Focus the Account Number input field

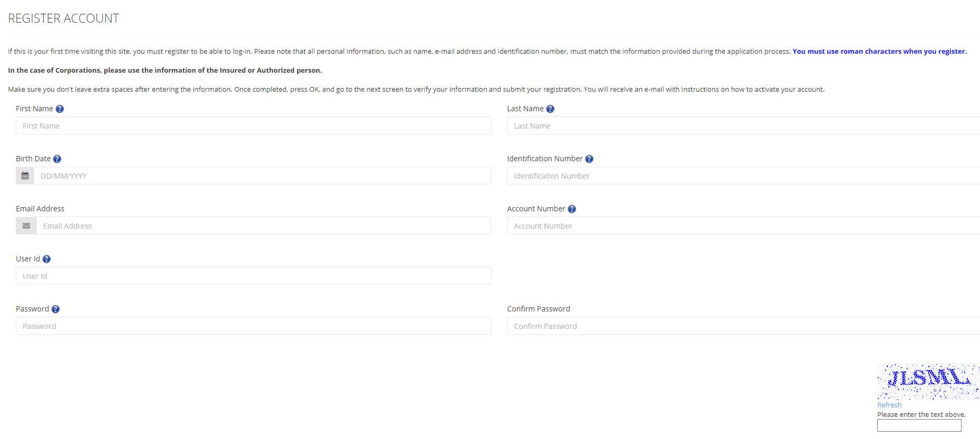tap(743, 226)
